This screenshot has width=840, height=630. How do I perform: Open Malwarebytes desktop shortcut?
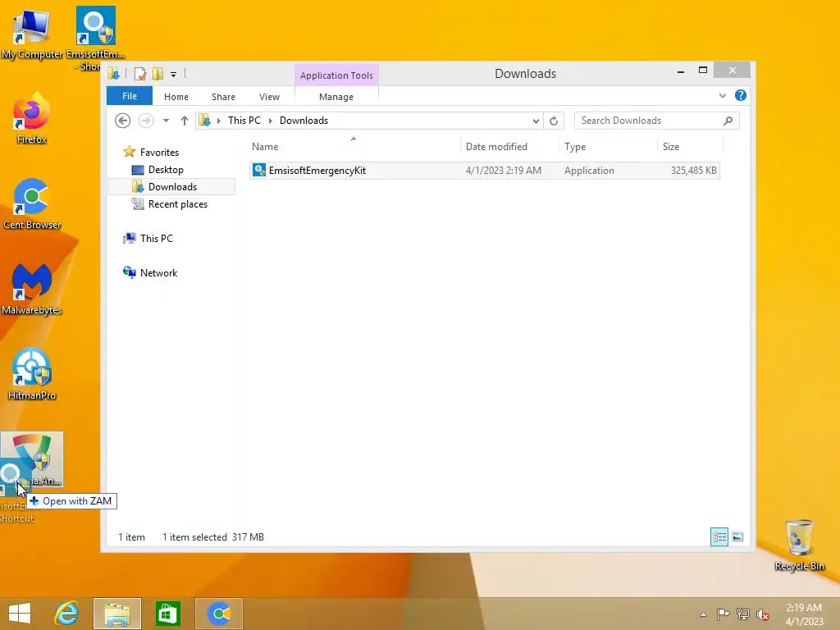point(32,288)
